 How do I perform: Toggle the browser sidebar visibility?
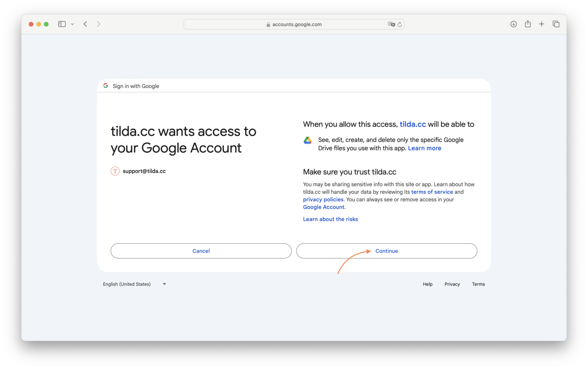point(62,24)
